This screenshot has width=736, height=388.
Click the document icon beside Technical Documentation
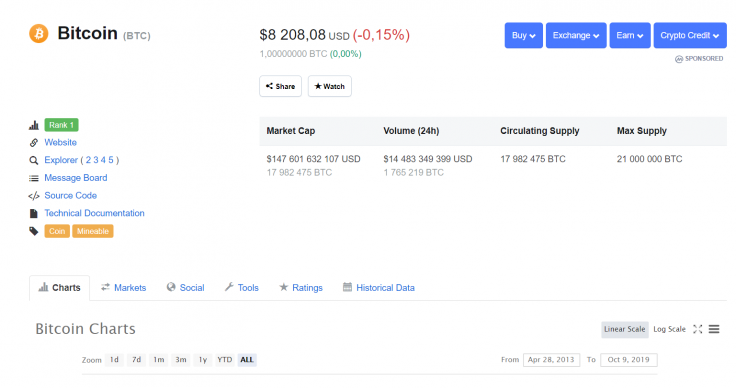pyautogui.click(x=34, y=213)
